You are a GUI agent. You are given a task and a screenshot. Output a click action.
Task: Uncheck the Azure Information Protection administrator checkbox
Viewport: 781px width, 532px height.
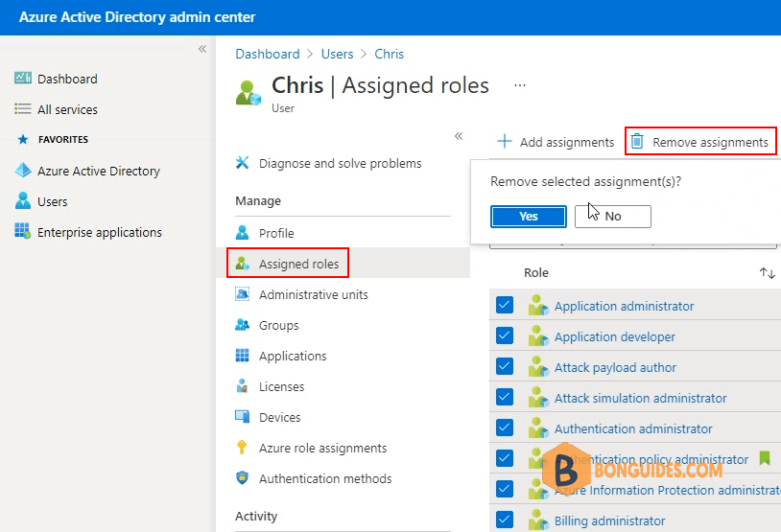point(505,489)
